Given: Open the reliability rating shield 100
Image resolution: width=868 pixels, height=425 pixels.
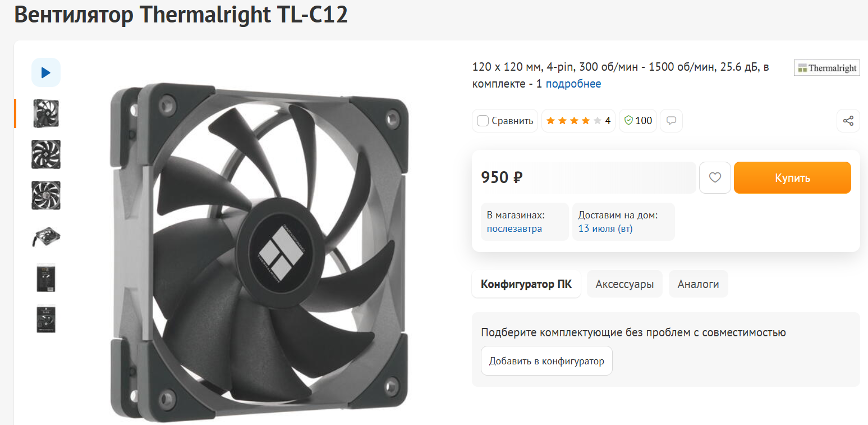Looking at the screenshot, I should [638, 121].
